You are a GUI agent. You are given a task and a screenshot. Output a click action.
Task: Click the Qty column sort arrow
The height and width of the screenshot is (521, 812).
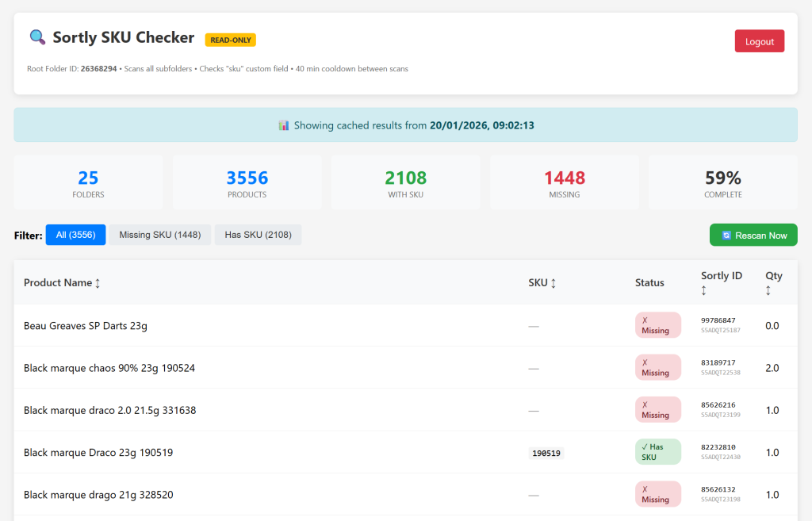tap(768, 291)
